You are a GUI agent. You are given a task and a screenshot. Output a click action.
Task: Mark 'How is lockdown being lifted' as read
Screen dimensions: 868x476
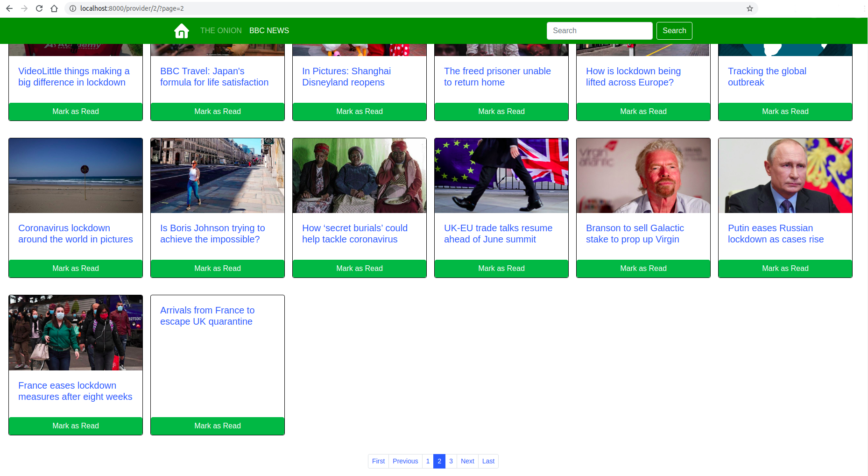point(643,112)
